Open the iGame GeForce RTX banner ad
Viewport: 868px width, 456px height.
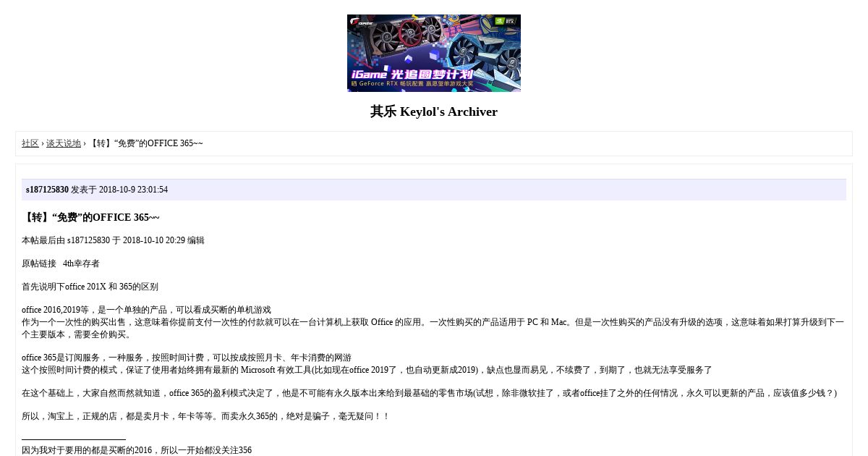434,53
